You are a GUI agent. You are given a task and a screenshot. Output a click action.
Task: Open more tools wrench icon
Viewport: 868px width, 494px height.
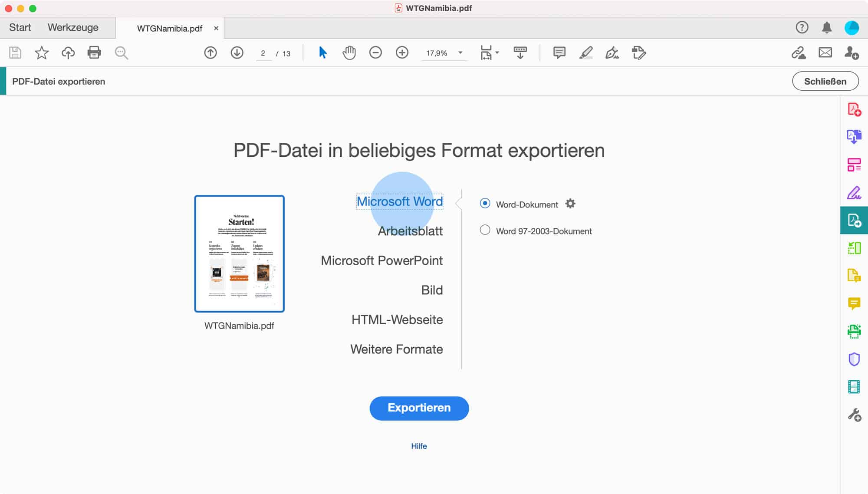click(x=854, y=415)
